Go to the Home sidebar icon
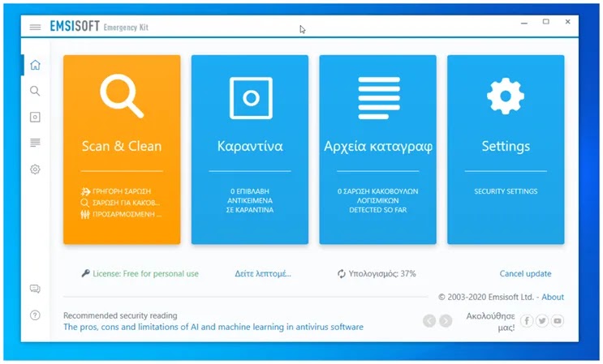 pyautogui.click(x=35, y=65)
